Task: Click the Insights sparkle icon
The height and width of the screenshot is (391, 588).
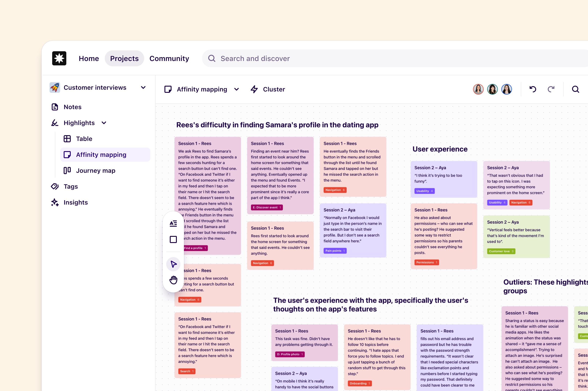Action: click(55, 203)
